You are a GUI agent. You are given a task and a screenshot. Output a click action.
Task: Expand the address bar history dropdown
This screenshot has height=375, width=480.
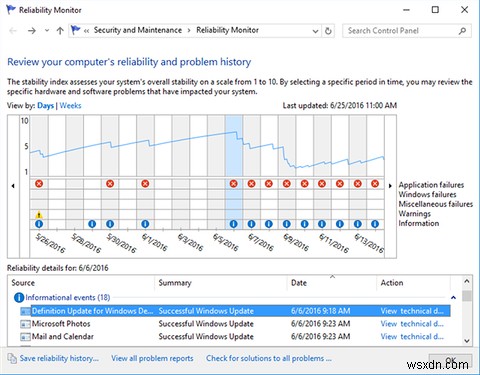(315, 31)
